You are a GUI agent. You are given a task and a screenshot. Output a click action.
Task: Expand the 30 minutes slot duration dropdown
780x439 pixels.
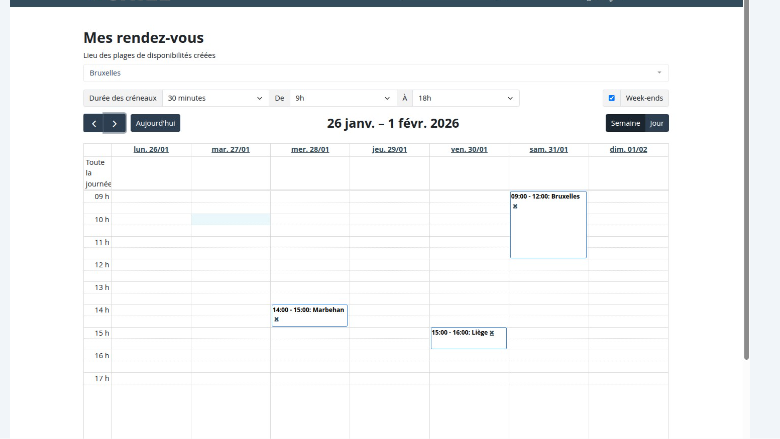[215, 98]
